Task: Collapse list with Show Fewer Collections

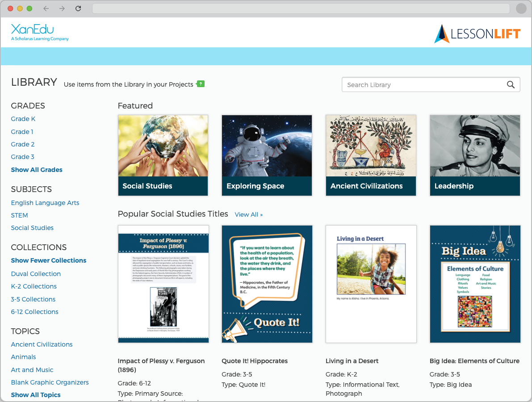Action: pos(49,260)
